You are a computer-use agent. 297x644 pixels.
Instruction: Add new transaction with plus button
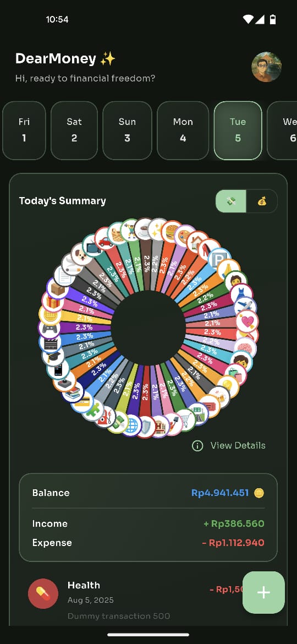click(x=263, y=592)
